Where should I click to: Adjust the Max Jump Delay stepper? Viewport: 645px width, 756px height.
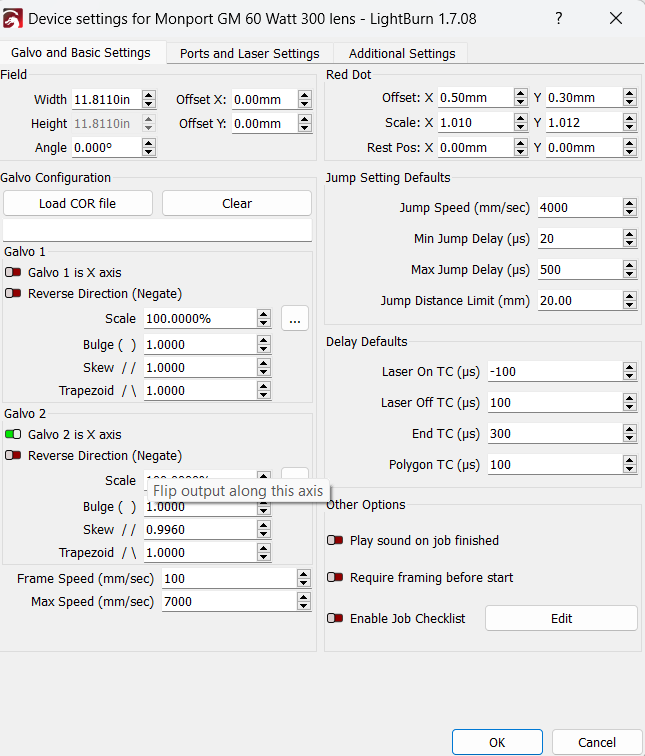click(x=630, y=270)
